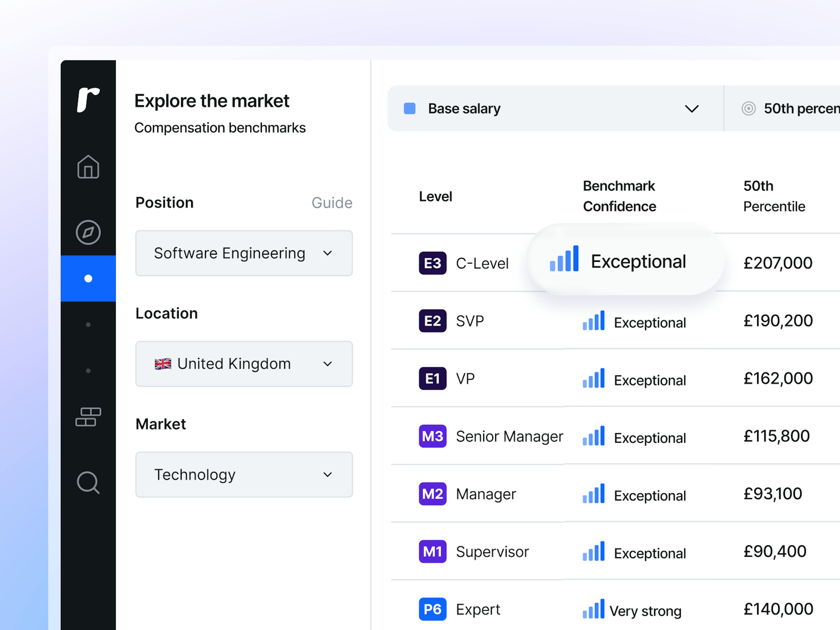This screenshot has width=840, height=630.
Task: Open the Guide link beside Position
Action: coord(332,203)
